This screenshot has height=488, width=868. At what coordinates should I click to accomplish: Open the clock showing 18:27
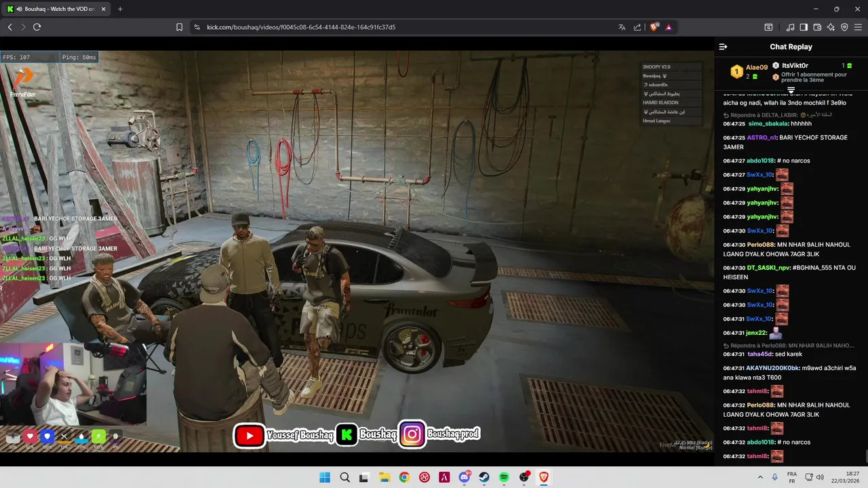[846, 477]
